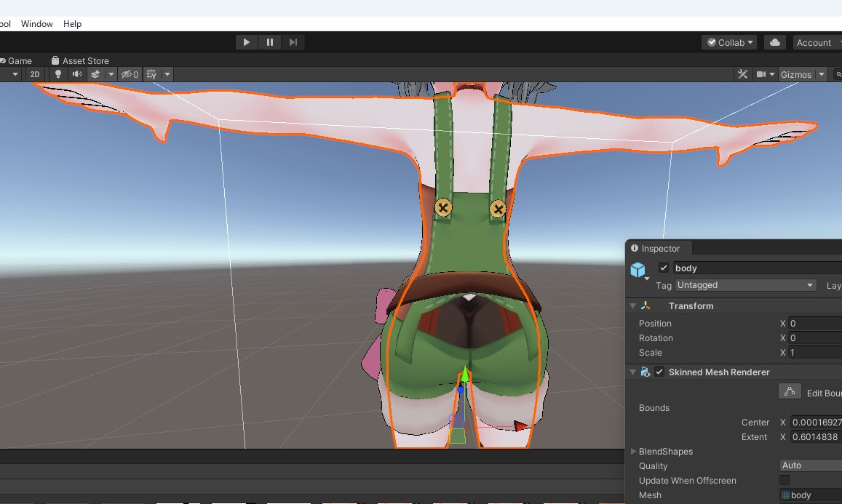Open the component editor tools icon
Screen dimensions: 842x504
[x=742, y=74]
